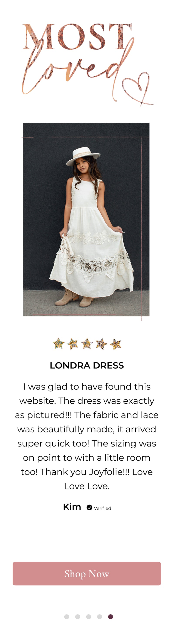174x644 pixels.
Task: Click the fourth glitter star rating
Action: [101, 344]
